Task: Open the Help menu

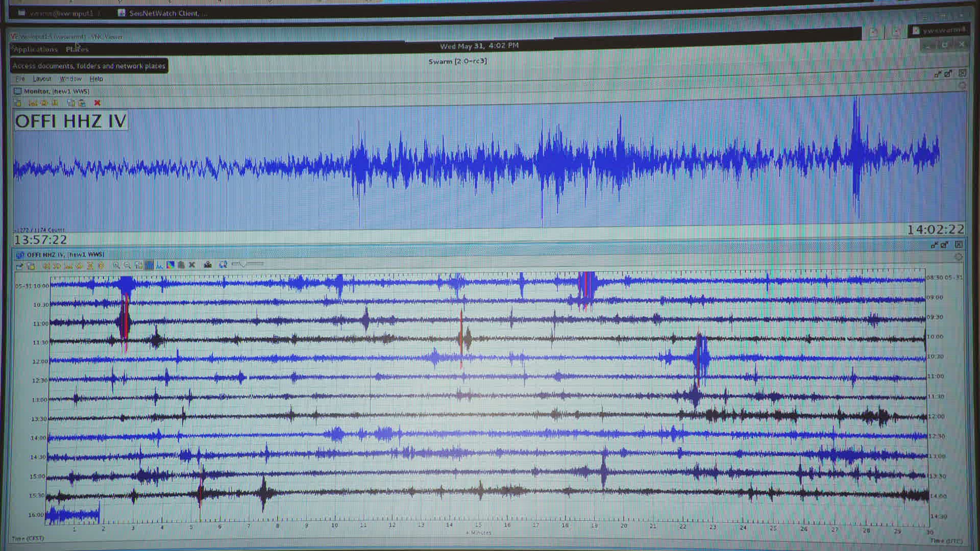Action: (x=96, y=79)
